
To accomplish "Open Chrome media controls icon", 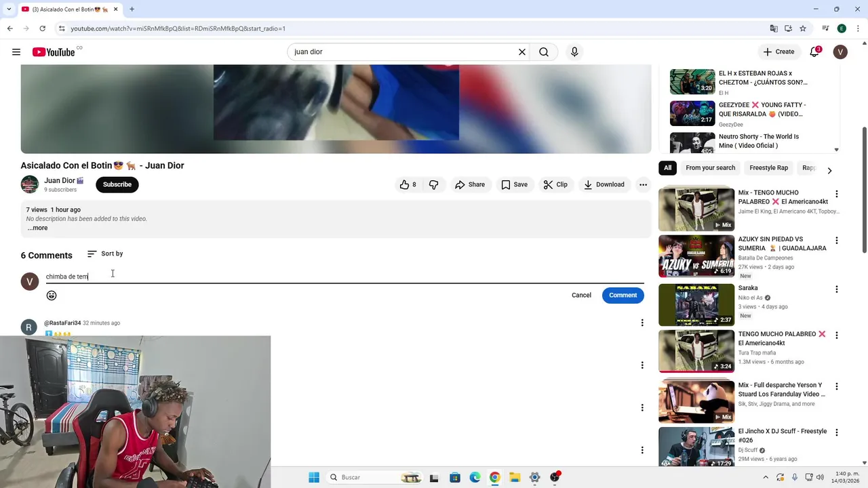I will point(825,28).
